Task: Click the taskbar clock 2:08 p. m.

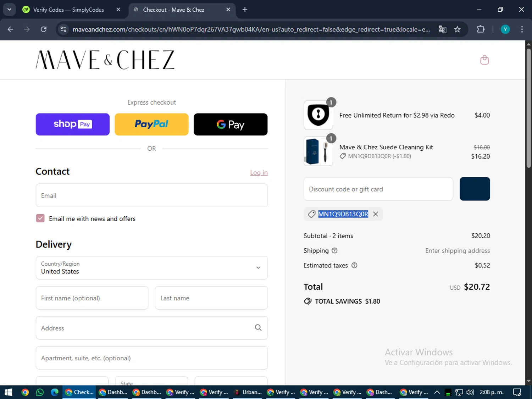Action: (492, 392)
